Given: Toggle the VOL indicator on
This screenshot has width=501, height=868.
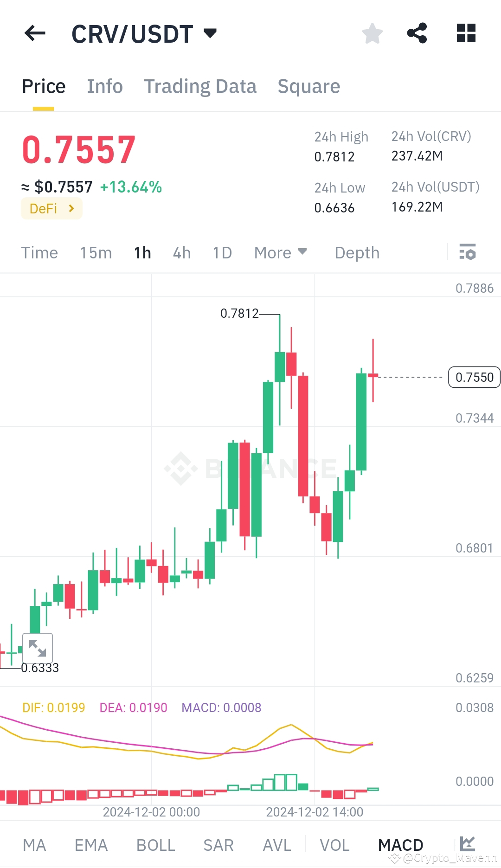Looking at the screenshot, I should [335, 844].
